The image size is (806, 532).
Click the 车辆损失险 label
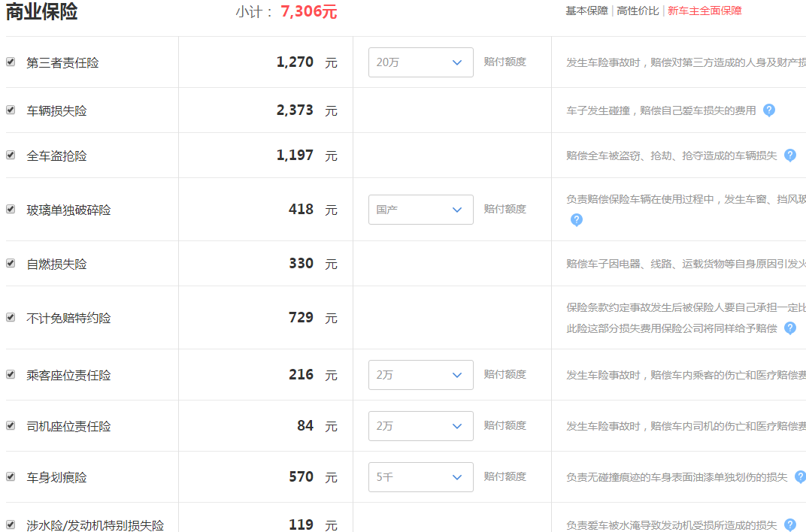(x=56, y=111)
